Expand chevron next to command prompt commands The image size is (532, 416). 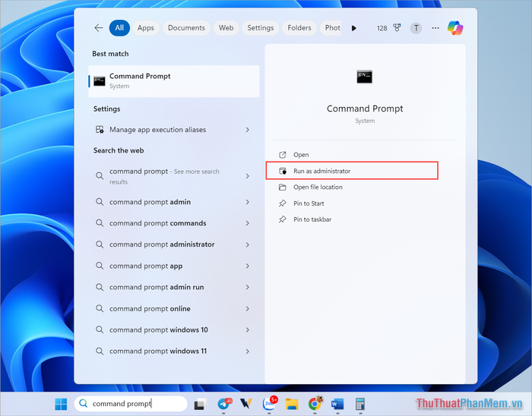[x=247, y=223]
